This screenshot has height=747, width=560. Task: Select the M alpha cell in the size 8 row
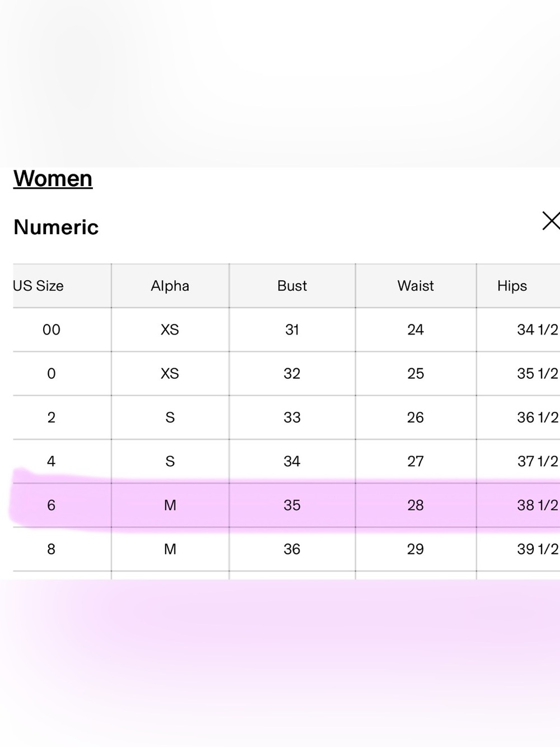pyautogui.click(x=170, y=549)
